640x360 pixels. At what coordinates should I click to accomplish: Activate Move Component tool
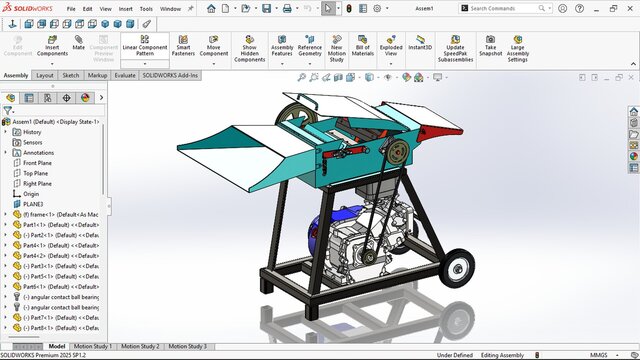(x=213, y=45)
